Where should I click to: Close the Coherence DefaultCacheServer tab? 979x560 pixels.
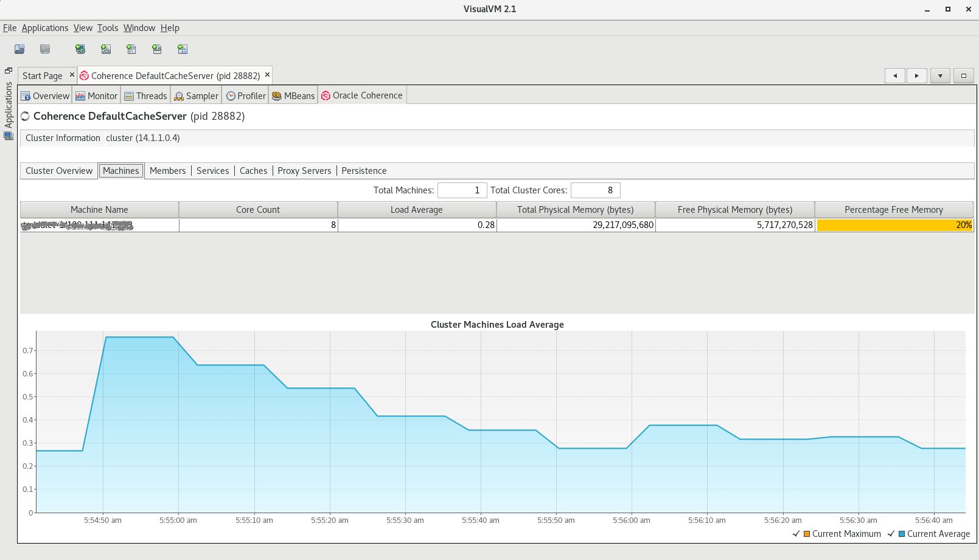point(267,75)
